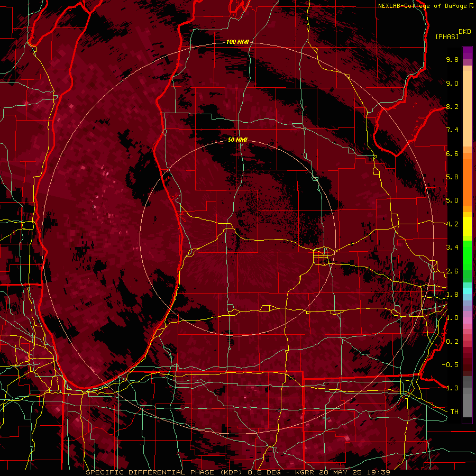The width and height of the screenshot is (476, 476).
Task: Click the [PHAS] units label
Action: [x=447, y=36]
